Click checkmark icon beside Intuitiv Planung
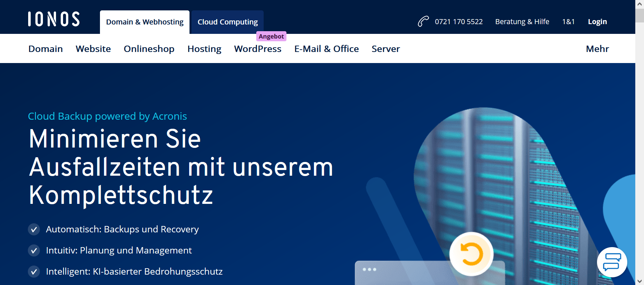644x285 pixels. pyautogui.click(x=34, y=250)
